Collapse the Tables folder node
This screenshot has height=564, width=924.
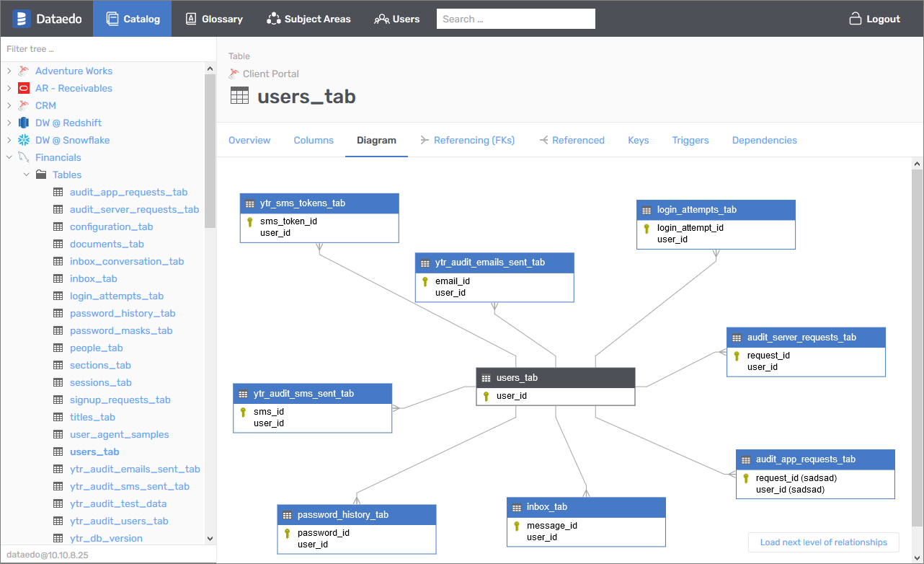[x=26, y=175]
